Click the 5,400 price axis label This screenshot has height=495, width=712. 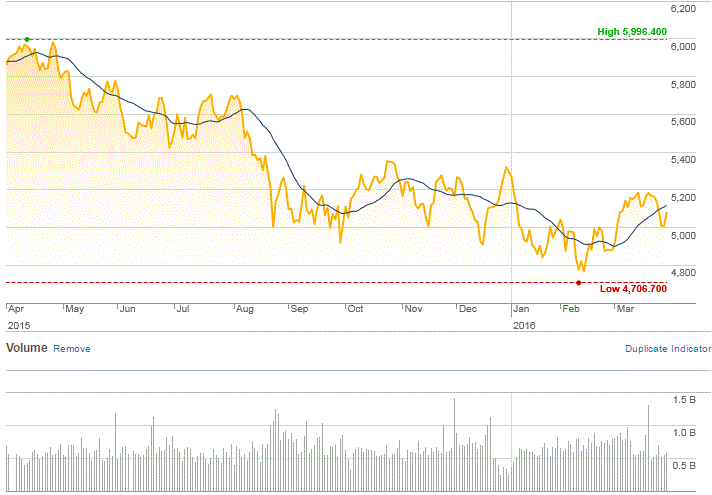click(682, 159)
